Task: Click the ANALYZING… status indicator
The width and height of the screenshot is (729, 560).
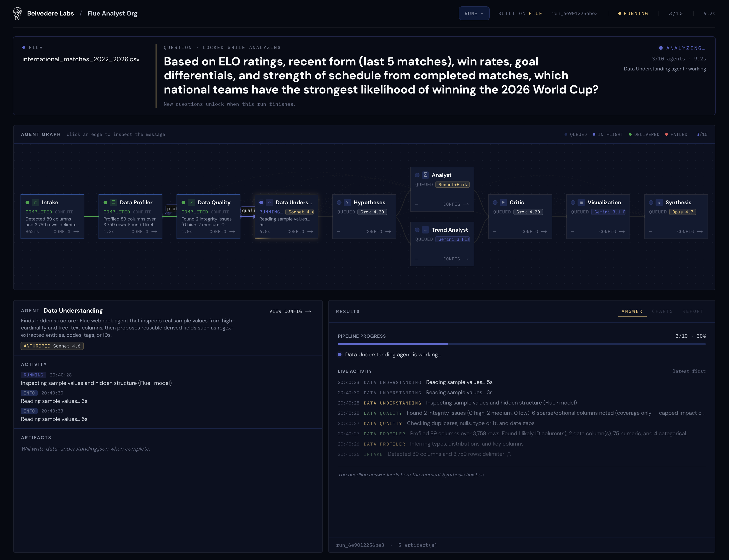Action: (682, 48)
